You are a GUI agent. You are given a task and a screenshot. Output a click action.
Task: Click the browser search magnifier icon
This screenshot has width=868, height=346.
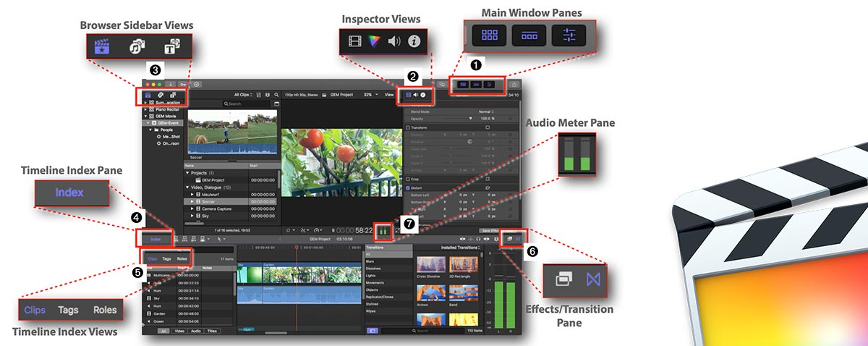pyautogui.click(x=276, y=95)
